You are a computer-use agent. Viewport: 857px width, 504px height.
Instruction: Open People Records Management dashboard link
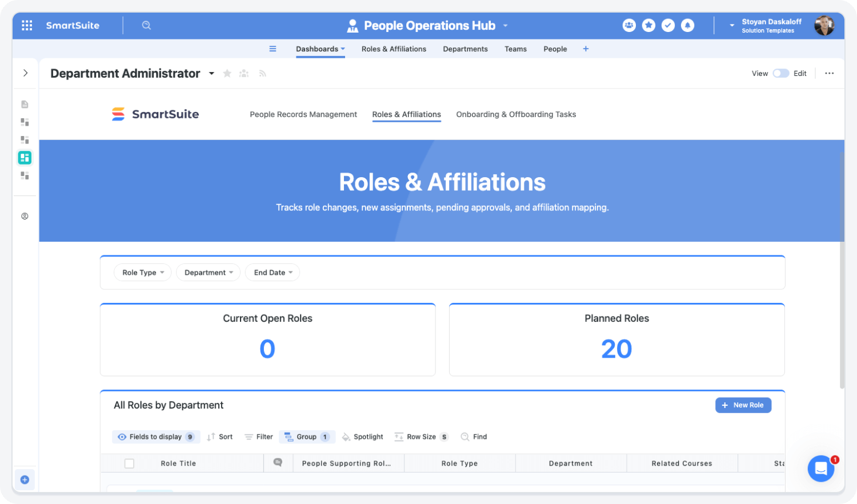pyautogui.click(x=303, y=114)
